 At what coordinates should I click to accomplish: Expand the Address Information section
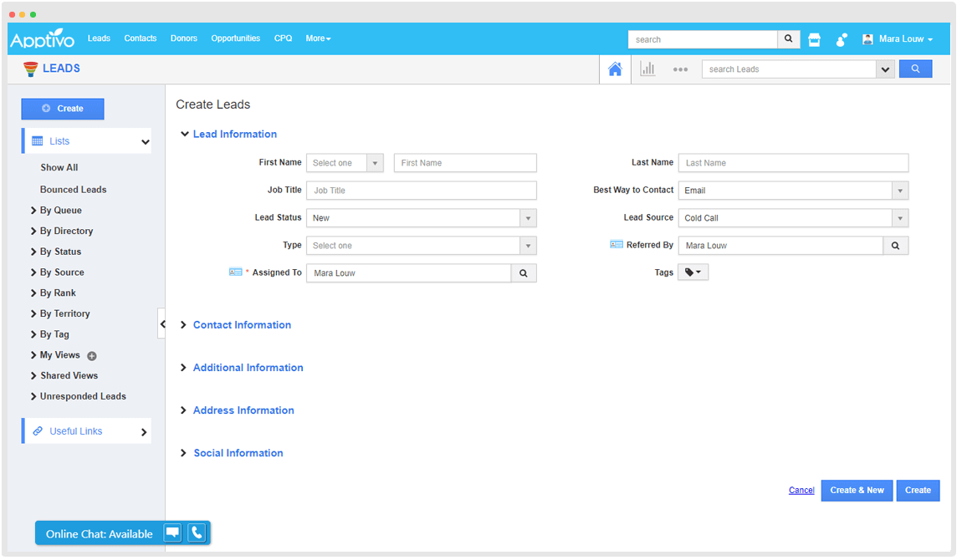coord(243,410)
